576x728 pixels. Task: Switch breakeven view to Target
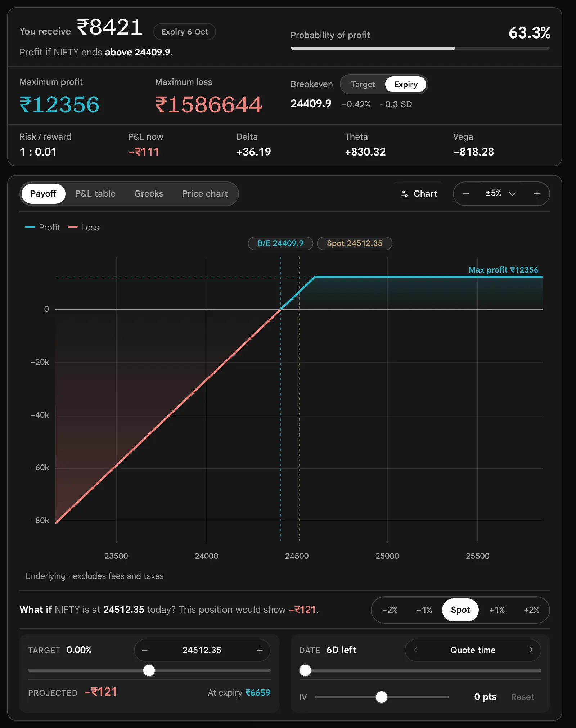coord(363,84)
